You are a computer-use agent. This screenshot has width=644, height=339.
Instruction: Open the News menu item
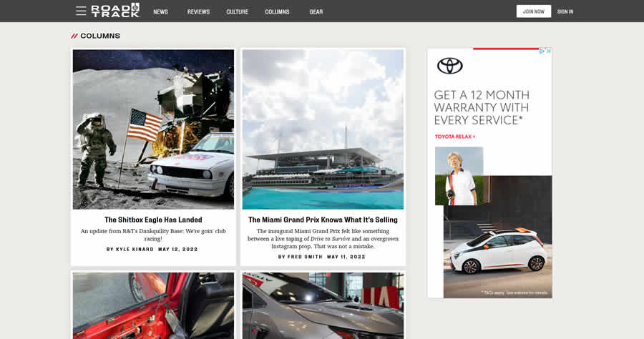(160, 11)
